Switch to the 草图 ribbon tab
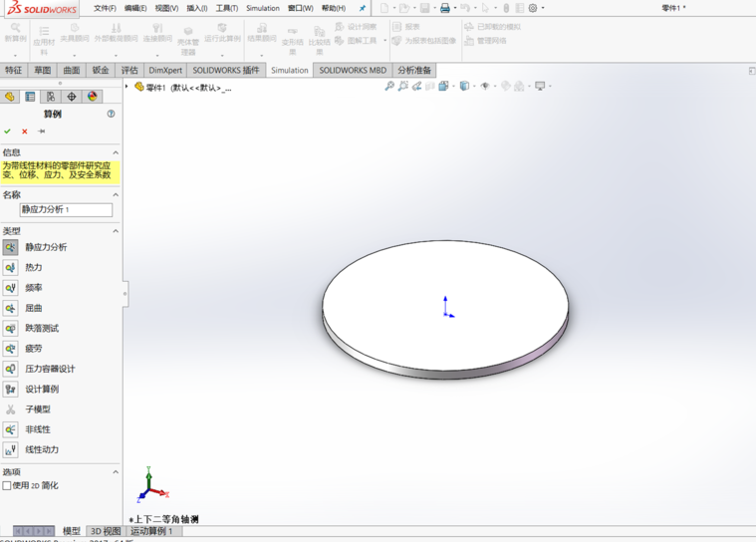 click(43, 71)
